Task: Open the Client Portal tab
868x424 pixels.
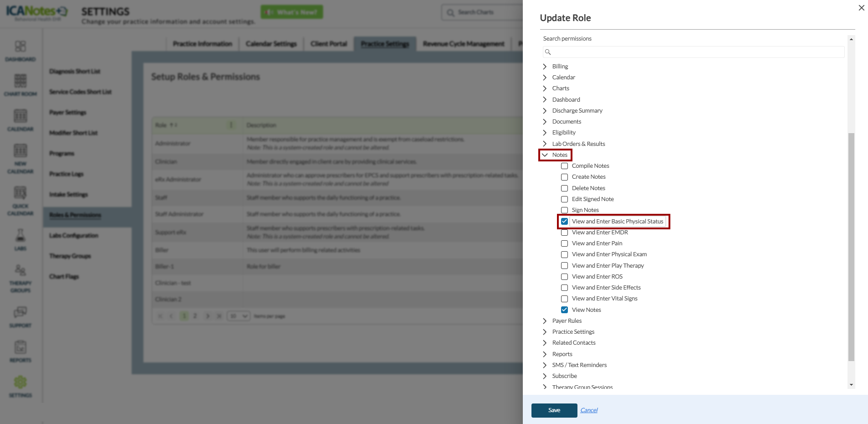Action: point(329,44)
